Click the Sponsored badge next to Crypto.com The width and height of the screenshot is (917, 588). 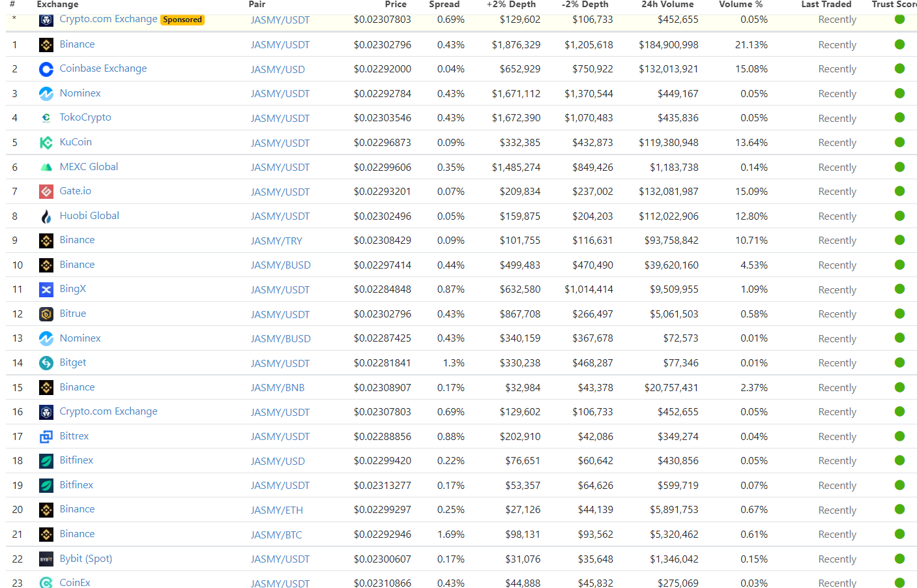(x=182, y=20)
